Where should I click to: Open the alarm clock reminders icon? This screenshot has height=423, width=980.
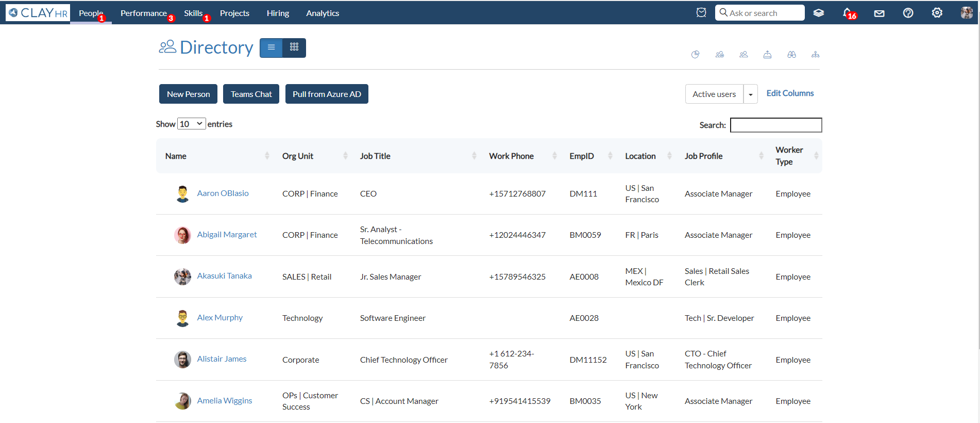[x=701, y=13]
